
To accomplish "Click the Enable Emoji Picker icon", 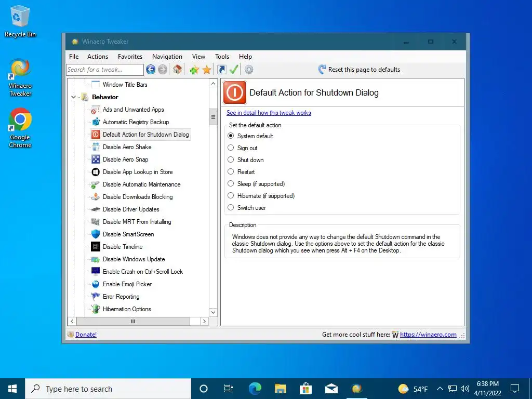I will click(96, 284).
